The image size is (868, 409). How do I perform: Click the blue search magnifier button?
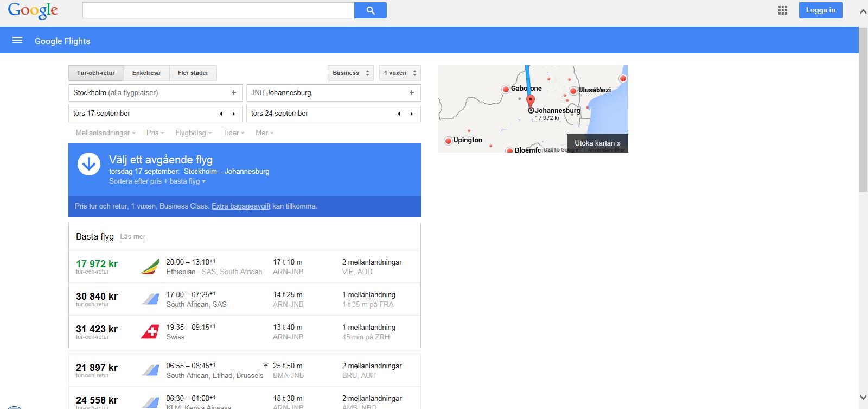371,10
